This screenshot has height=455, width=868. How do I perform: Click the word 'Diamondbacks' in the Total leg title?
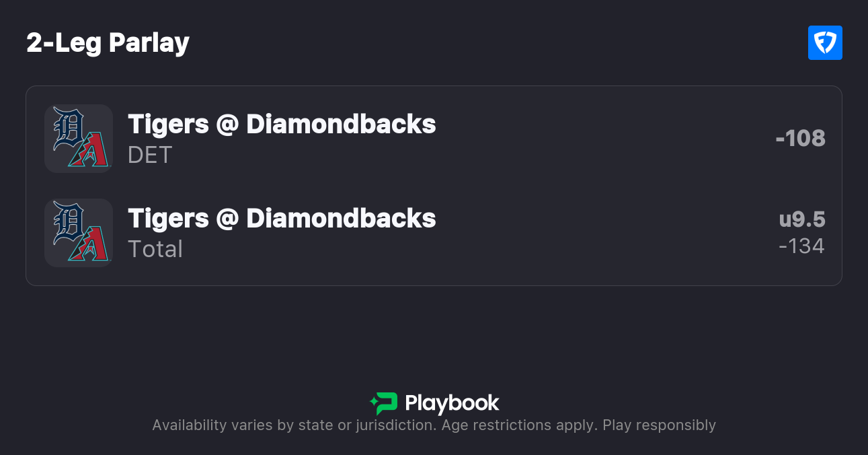click(x=341, y=218)
